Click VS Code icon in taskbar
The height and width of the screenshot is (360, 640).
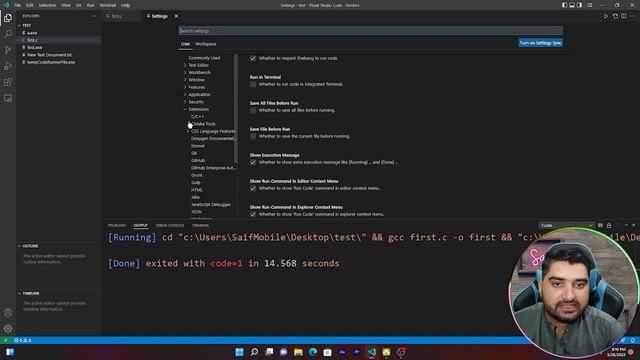coord(371,352)
